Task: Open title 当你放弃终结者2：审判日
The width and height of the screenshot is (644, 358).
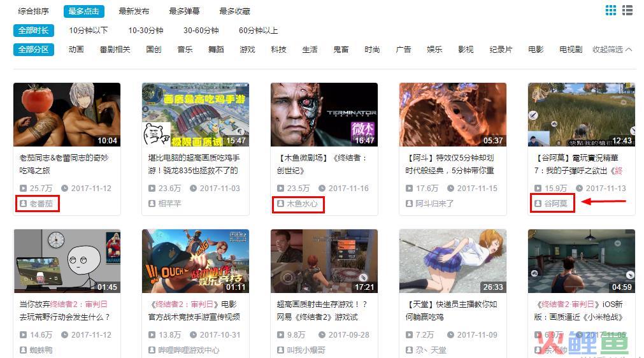Action: 65,311
